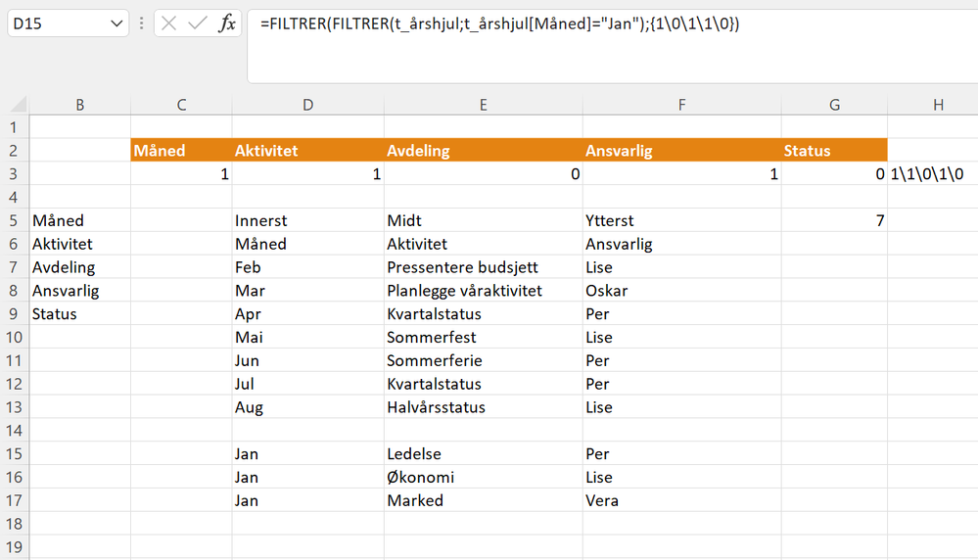Viewport: 978px width, 560px height.
Task: Select the cell with value 7
Action: pos(833,221)
